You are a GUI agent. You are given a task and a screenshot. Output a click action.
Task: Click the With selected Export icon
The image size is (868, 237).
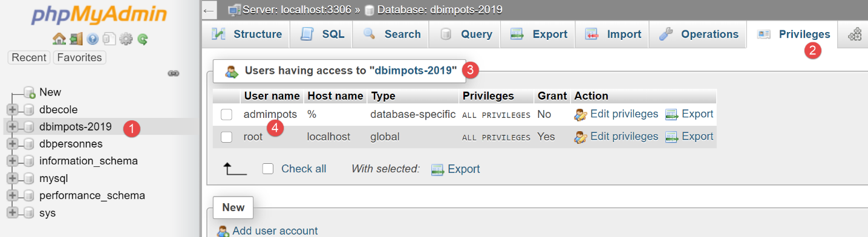(438, 169)
